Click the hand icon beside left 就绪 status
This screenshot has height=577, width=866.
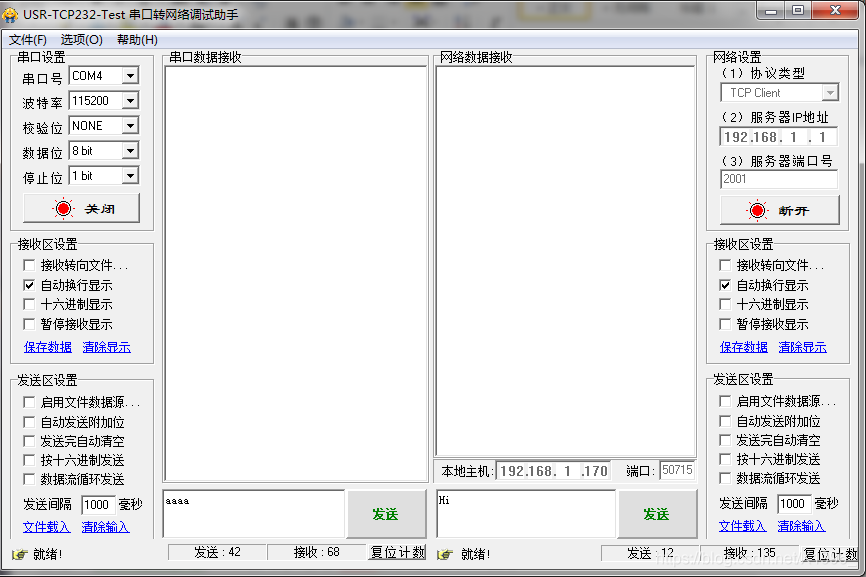(x=19, y=554)
